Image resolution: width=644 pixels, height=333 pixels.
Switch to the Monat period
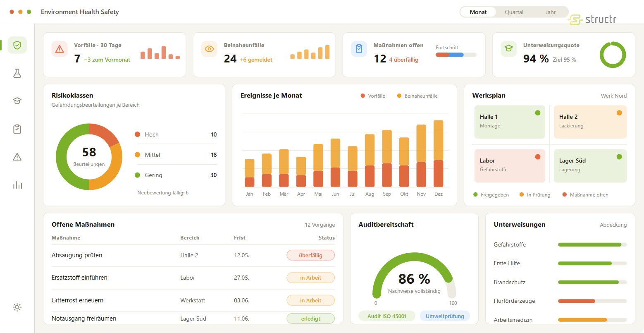[478, 12]
